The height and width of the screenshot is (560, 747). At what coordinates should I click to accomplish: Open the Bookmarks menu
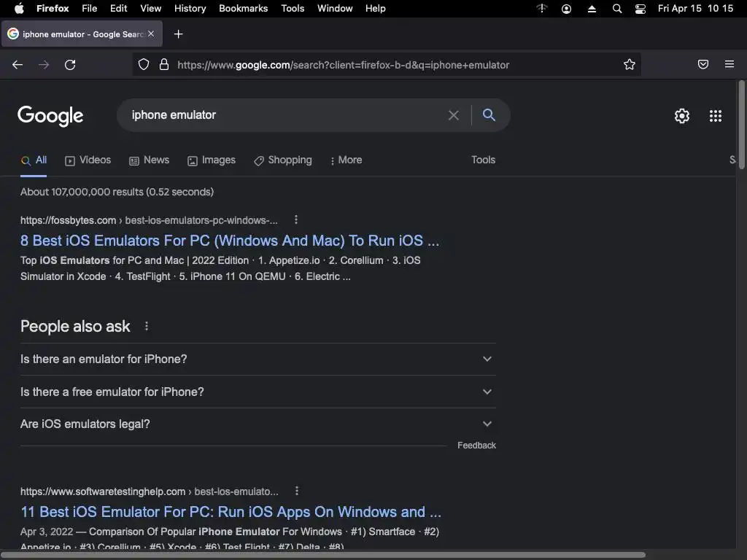click(x=244, y=9)
